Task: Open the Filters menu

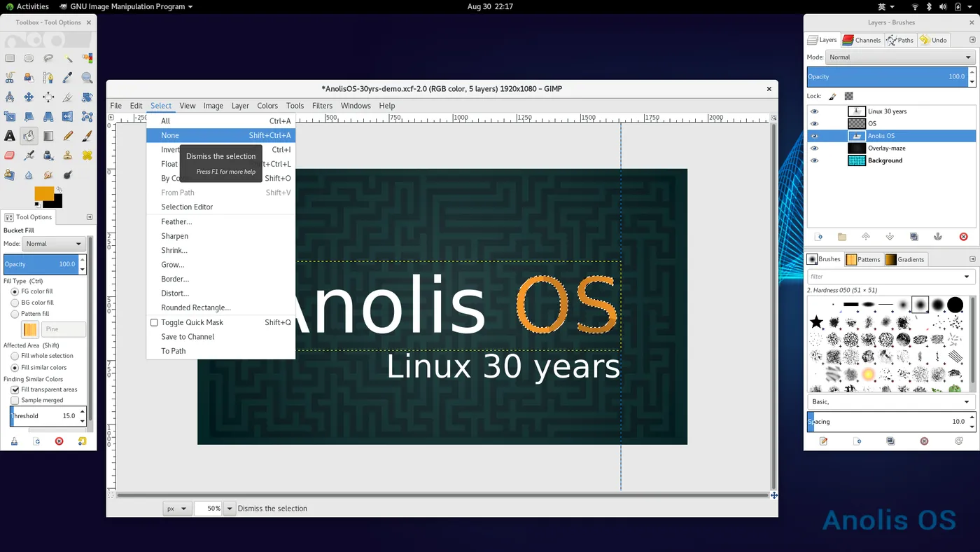Action: tap(322, 106)
